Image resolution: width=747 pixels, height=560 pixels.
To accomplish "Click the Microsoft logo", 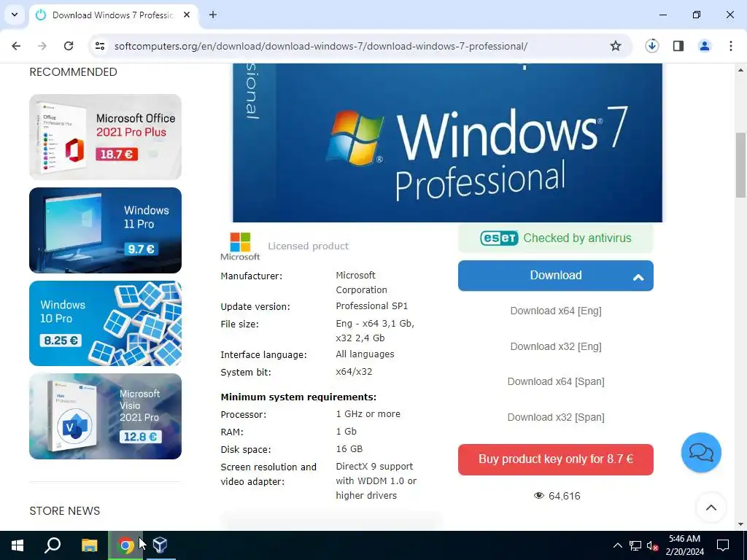I will [x=240, y=246].
